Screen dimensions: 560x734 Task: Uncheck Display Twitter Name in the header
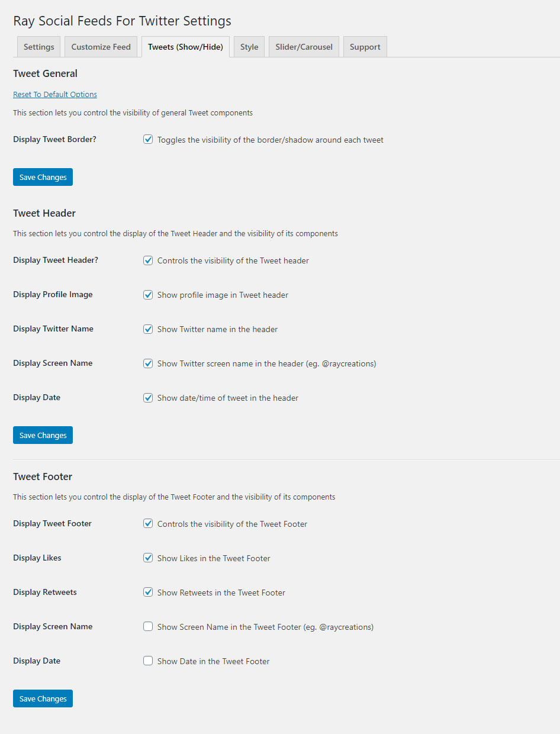(x=148, y=329)
